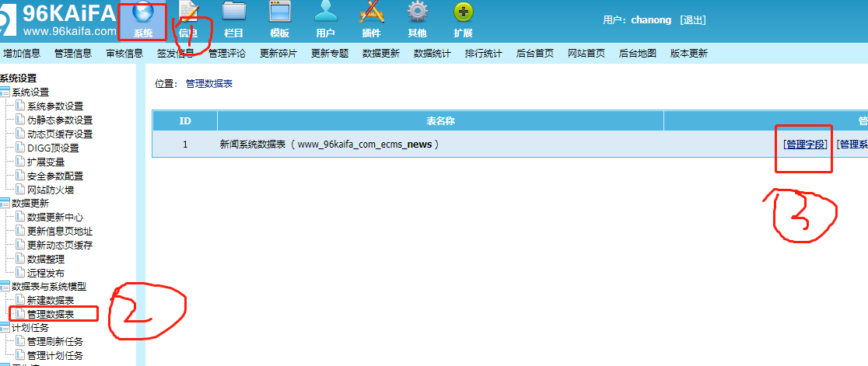The image size is (868, 366).
Task: Click page icon beside DIGG顶设置
Action: point(20,148)
